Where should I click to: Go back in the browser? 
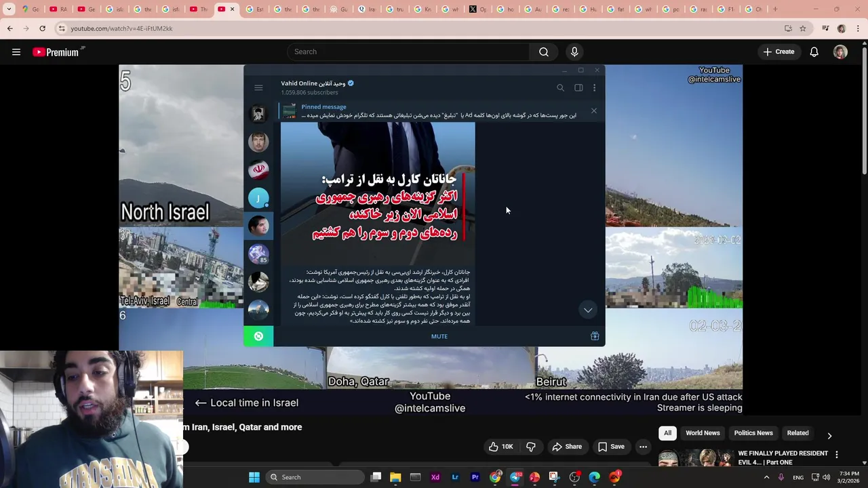[x=9, y=28]
